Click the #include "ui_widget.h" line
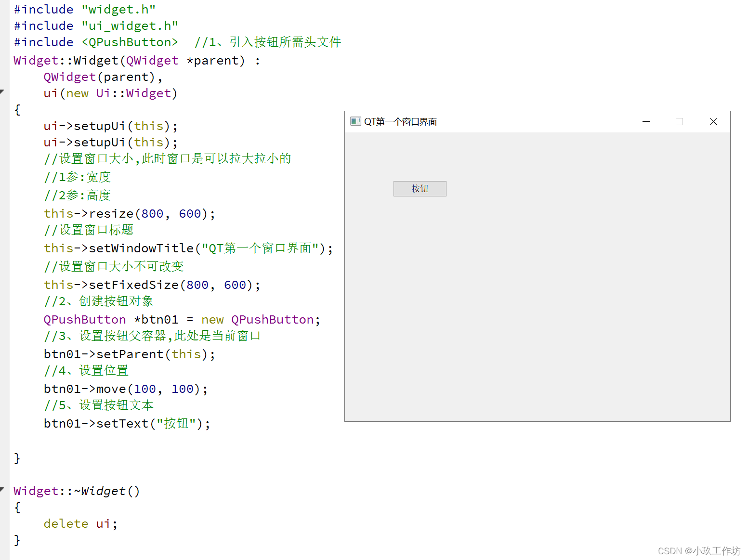The height and width of the screenshot is (560, 748). 96,26
